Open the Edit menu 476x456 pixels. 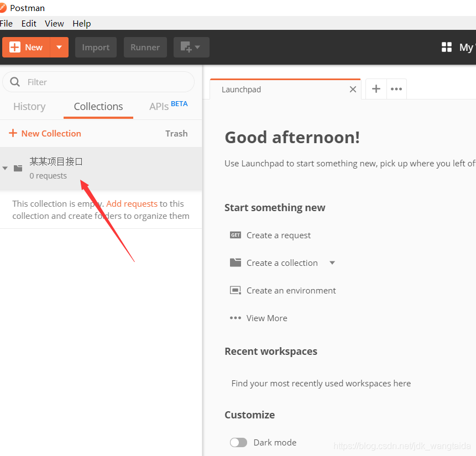(x=29, y=23)
